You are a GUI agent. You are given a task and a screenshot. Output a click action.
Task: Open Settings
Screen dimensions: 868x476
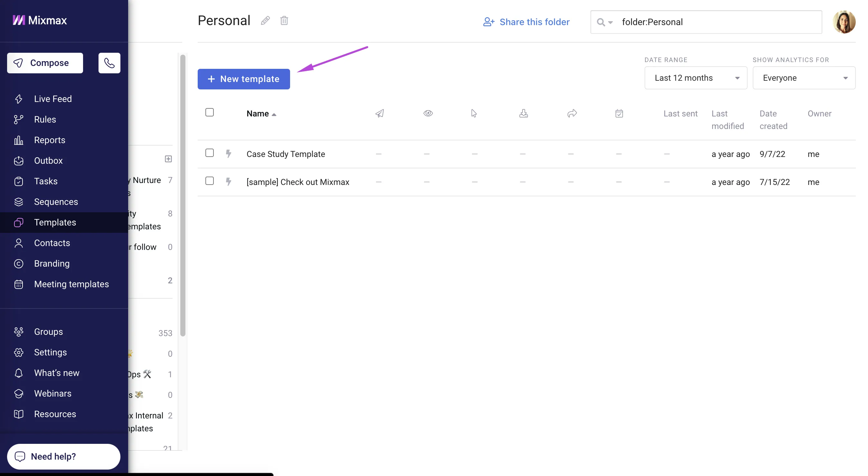coord(50,352)
